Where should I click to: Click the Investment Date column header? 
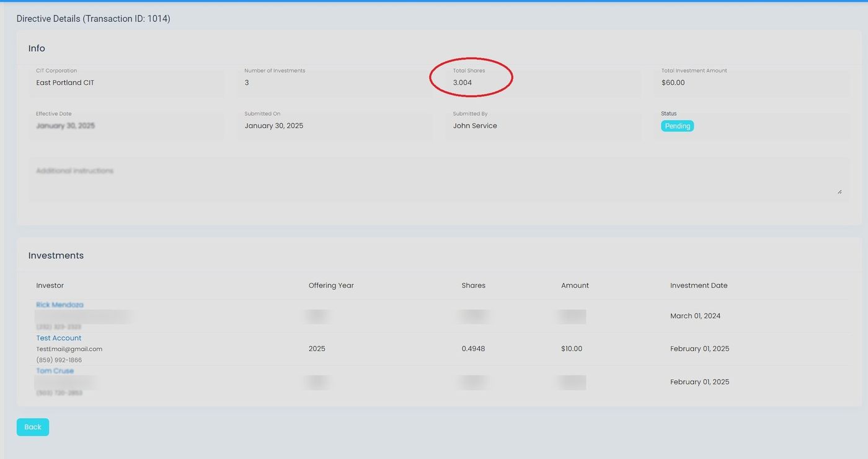pyautogui.click(x=699, y=286)
